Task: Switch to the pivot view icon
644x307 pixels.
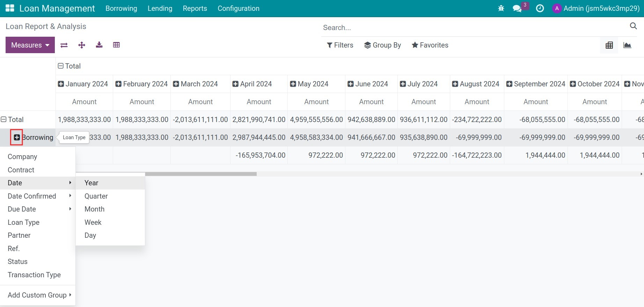Action: [x=609, y=45]
